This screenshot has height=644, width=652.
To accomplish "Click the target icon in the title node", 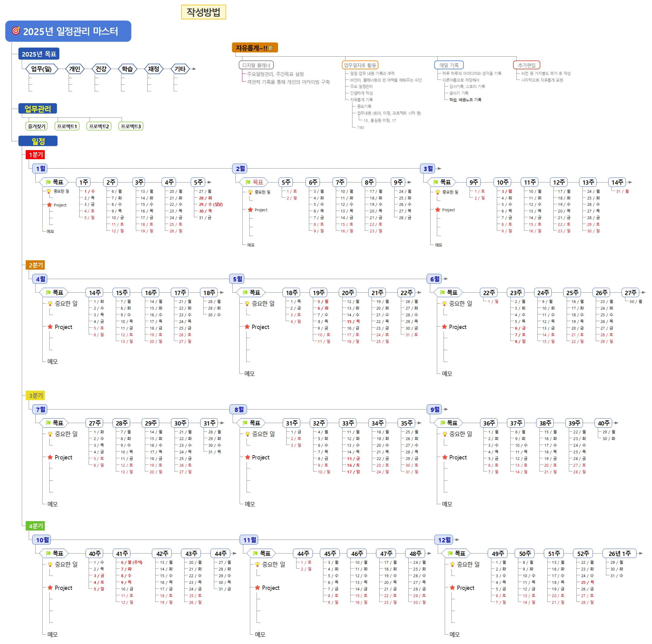I will pyautogui.click(x=16, y=31).
